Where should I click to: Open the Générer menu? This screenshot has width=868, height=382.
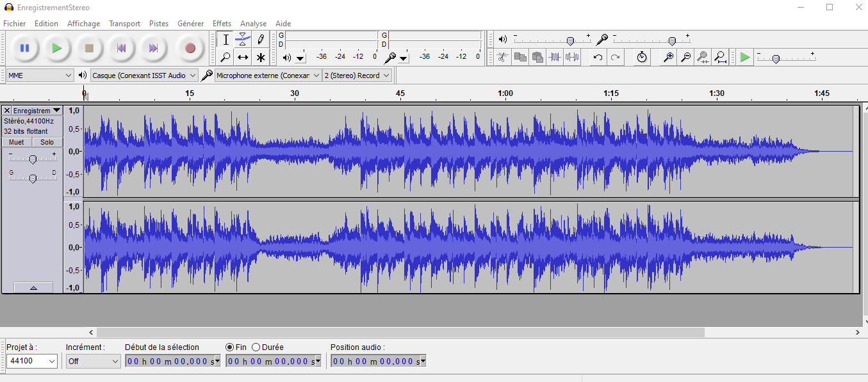coord(191,24)
